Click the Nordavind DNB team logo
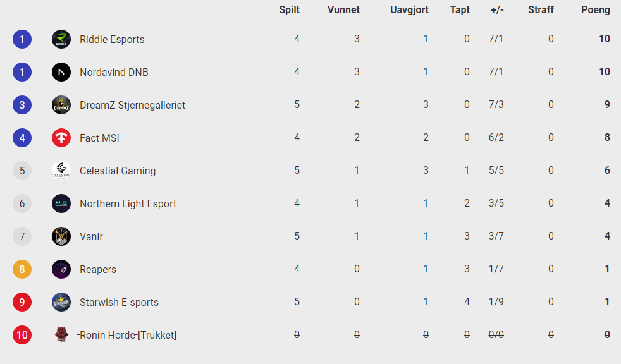This screenshot has width=621, height=364. (61, 72)
